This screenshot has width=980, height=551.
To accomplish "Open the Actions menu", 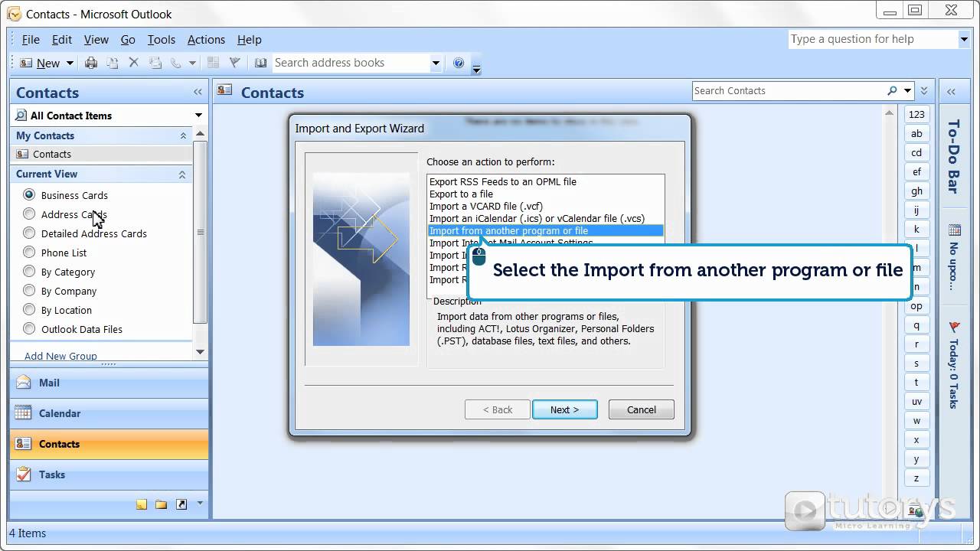I will pyautogui.click(x=206, y=40).
